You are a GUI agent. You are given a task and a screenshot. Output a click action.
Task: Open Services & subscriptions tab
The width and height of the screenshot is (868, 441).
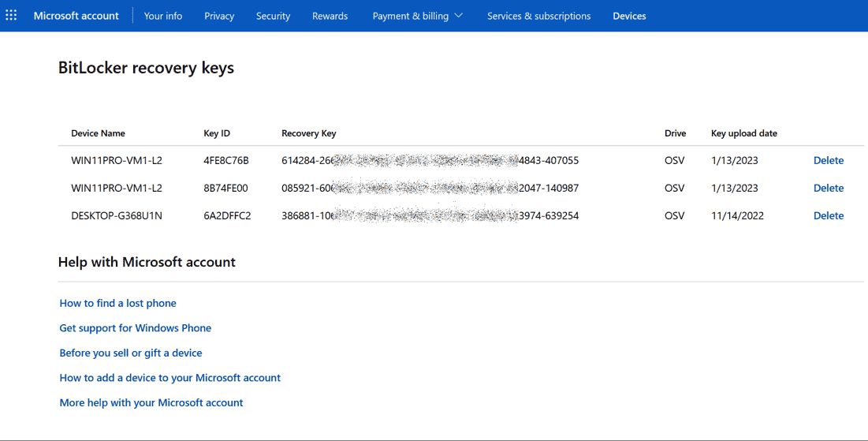(538, 16)
